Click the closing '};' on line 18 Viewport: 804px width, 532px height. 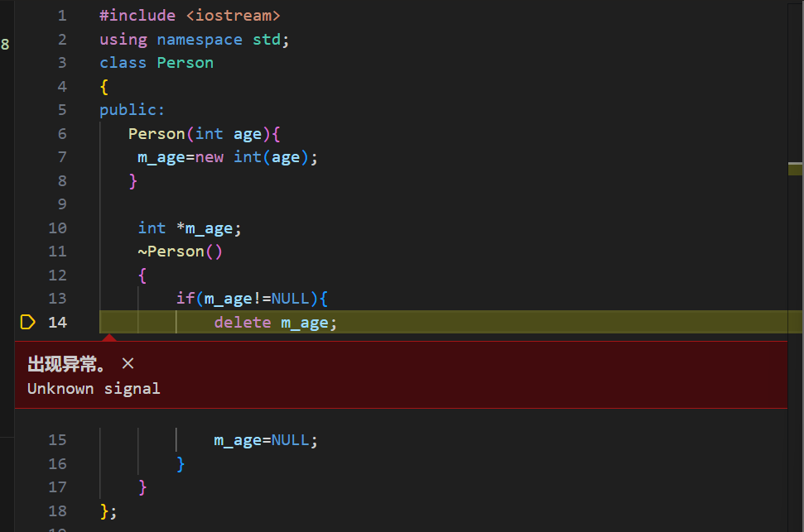click(108, 511)
